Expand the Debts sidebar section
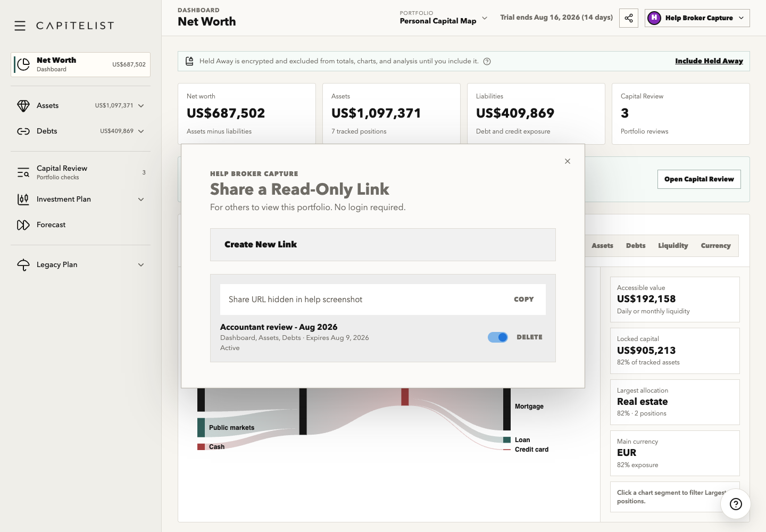766x532 pixels. click(x=141, y=131)
